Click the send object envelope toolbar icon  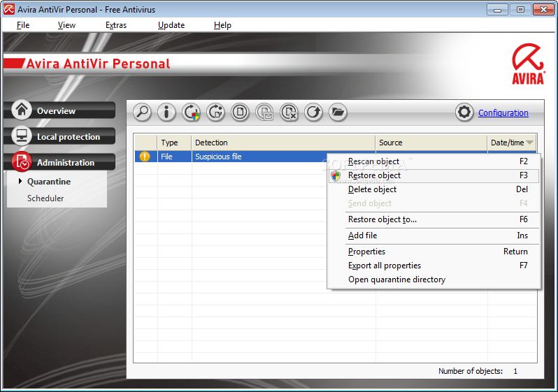(265, 112)
